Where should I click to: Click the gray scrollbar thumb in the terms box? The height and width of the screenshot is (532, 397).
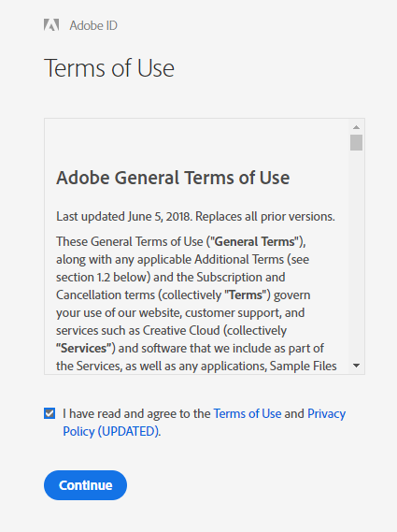click(356, 142)
